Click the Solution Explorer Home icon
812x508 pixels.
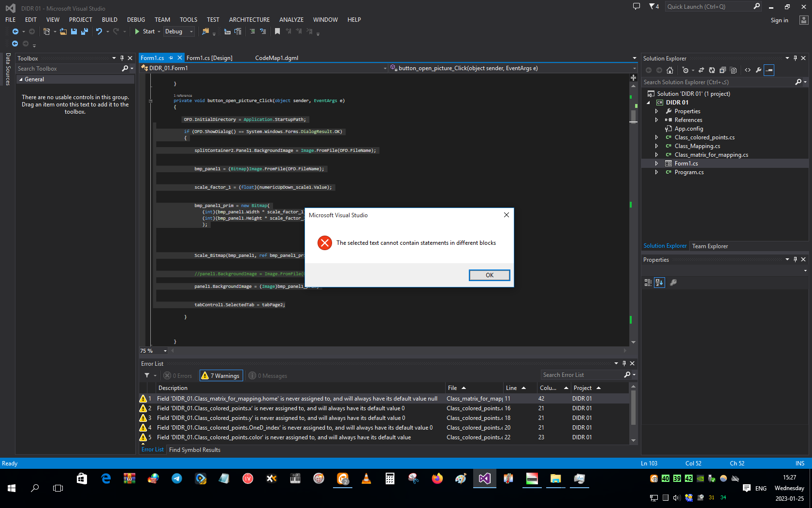coord(670,70)
